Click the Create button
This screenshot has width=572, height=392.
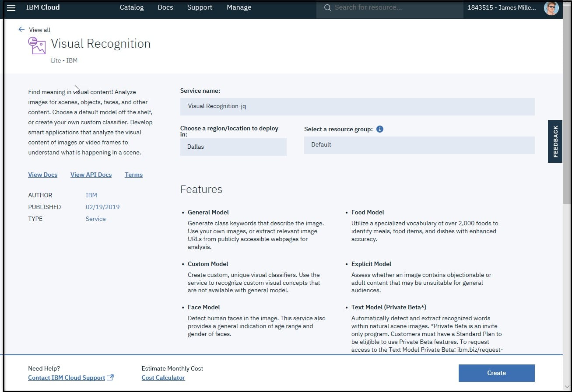[497, 373]
